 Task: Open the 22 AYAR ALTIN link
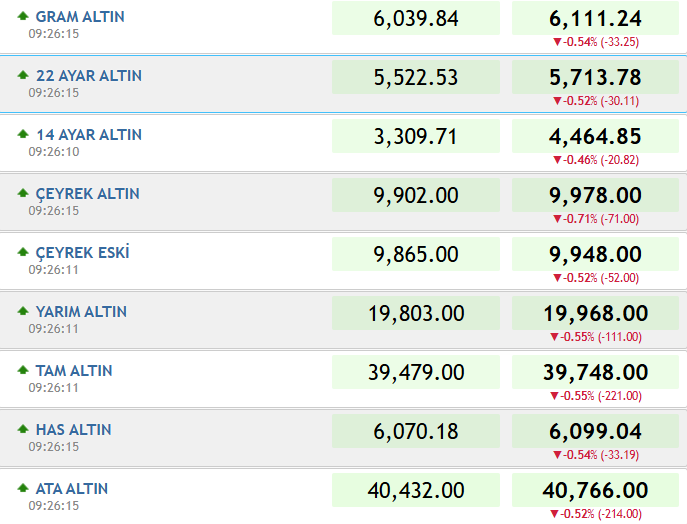89,76
